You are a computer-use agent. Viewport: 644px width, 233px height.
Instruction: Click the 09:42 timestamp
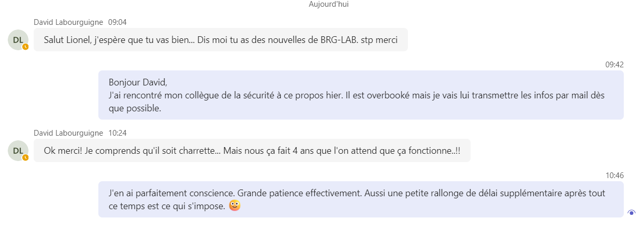614,65
